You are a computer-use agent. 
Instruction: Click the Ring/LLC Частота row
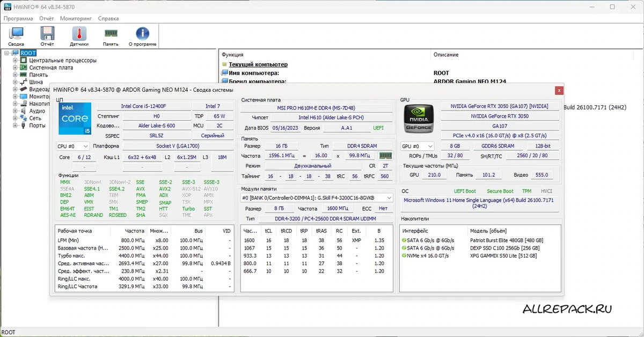(x=145, y=287)
